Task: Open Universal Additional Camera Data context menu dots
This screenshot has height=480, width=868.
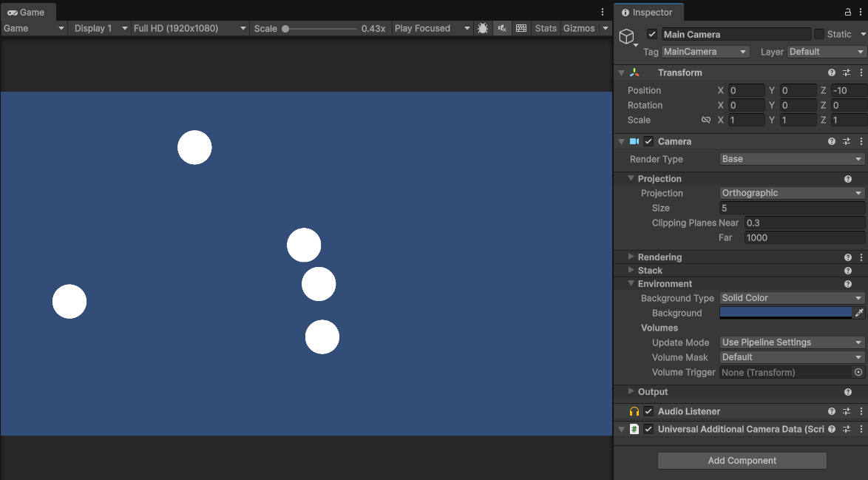Action: pos(861,429)
